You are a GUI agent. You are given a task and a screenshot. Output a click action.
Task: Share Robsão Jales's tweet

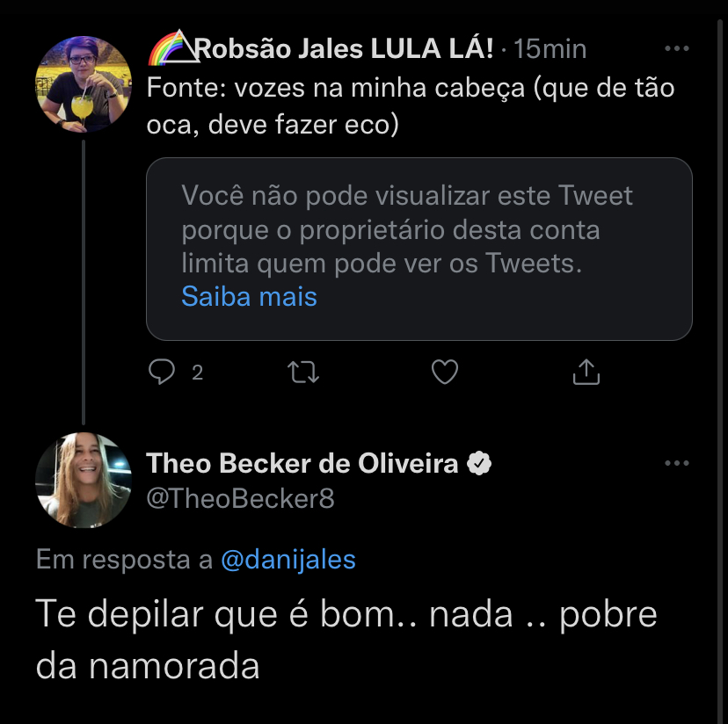tap(586, 373)
